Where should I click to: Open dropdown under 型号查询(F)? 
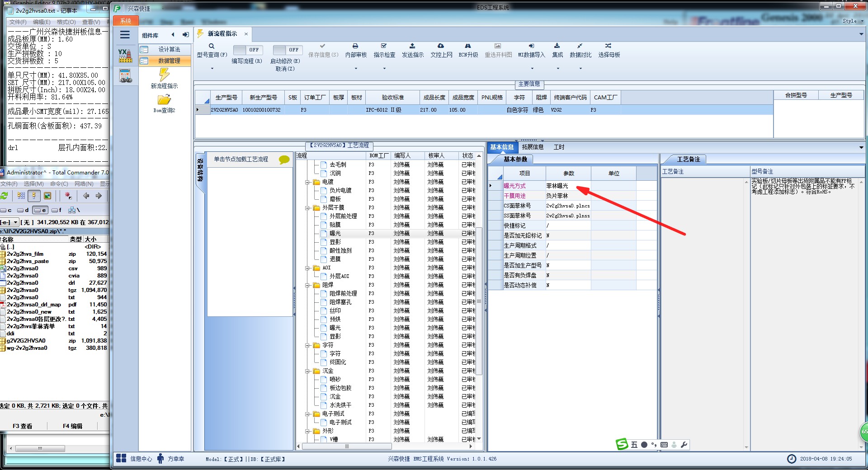(x=212, y=69)
